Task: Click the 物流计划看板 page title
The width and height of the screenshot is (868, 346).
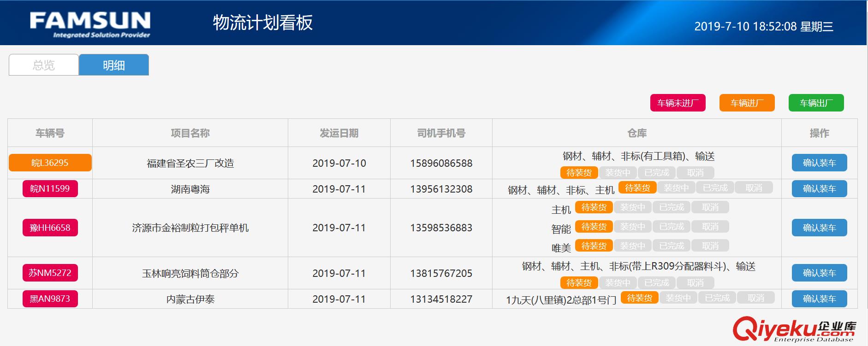Action: point(262,23)
